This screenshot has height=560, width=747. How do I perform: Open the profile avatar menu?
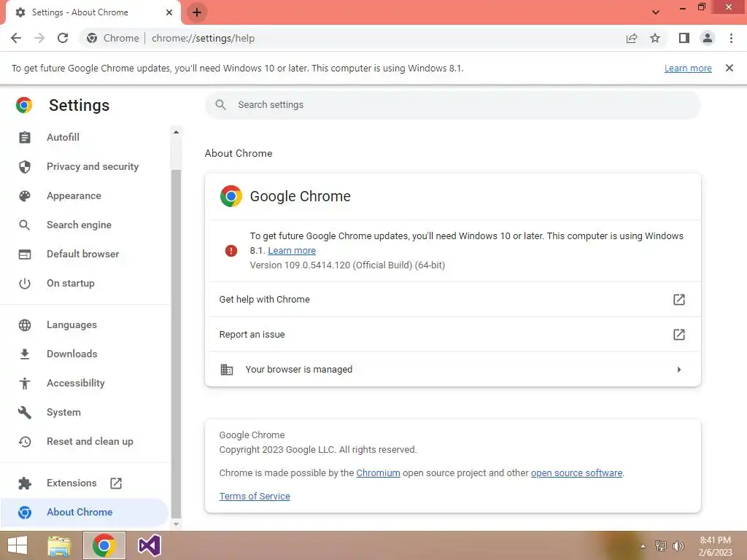click(708, 38)
